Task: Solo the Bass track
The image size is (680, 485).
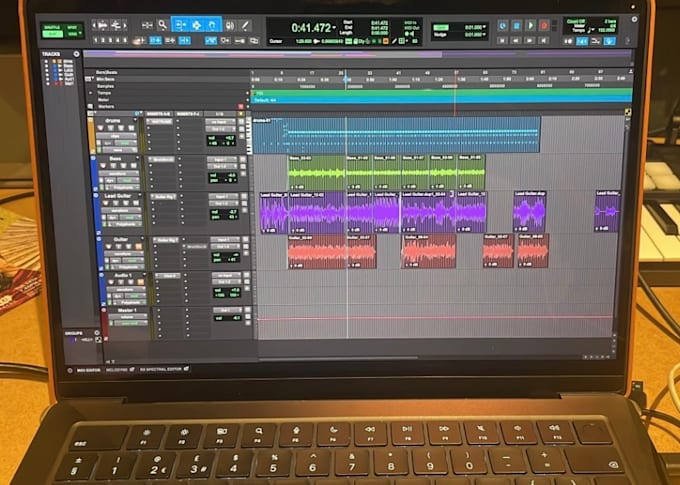Action: 124,166
